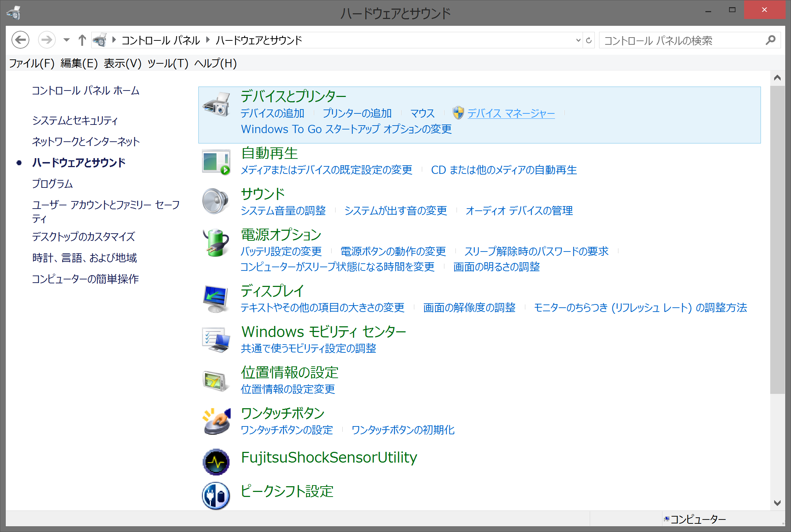Select ハードウェアとサウンド in the breadcrumb

pyautogui.click(x=259, y=40)
